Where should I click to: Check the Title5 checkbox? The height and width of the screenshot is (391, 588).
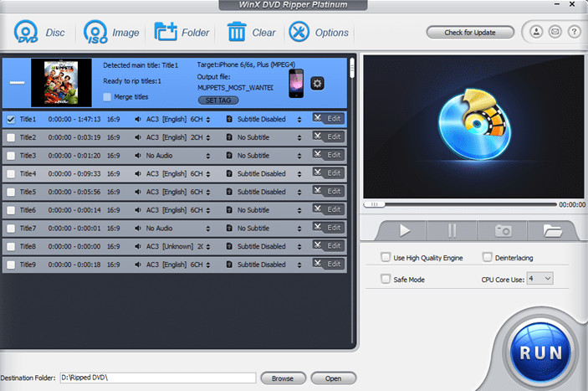pyautogui.click(x=11, y=192)
